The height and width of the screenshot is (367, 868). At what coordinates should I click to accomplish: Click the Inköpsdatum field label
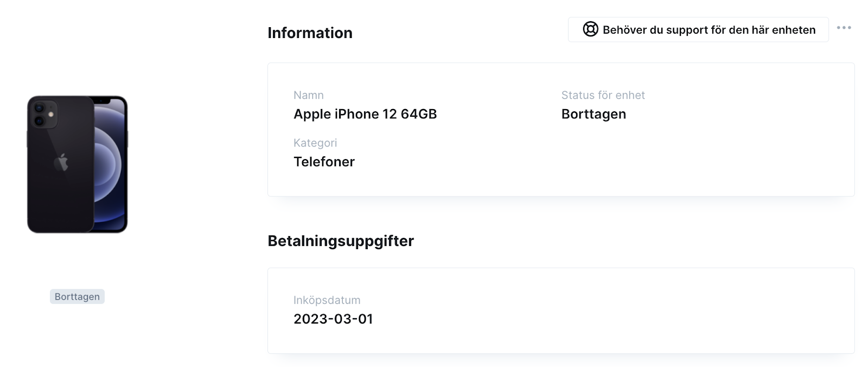327,300
